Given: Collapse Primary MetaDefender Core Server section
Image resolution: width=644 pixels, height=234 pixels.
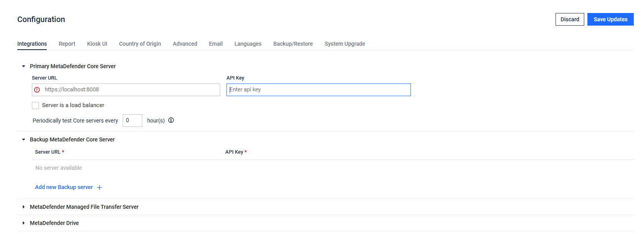Looking at the screenshot, I should pos(24,66).
